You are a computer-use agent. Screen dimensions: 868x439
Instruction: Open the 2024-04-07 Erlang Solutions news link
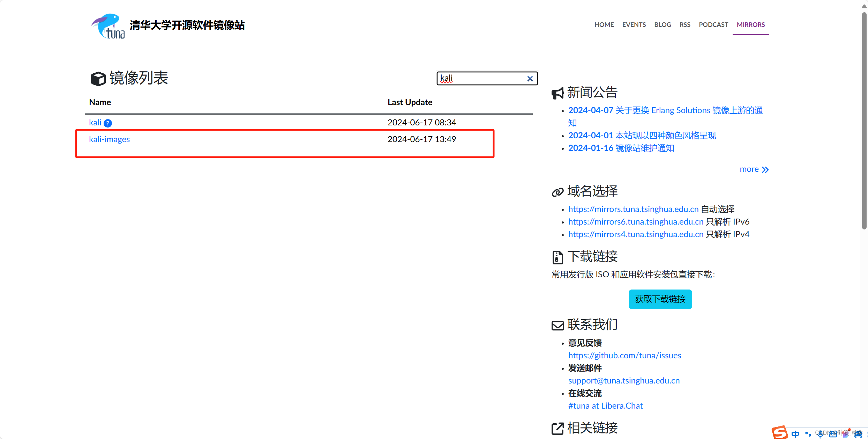(665, 117)
